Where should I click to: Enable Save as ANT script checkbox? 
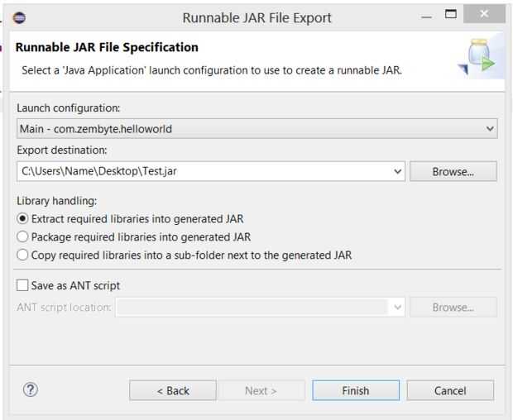pos(22,285)
